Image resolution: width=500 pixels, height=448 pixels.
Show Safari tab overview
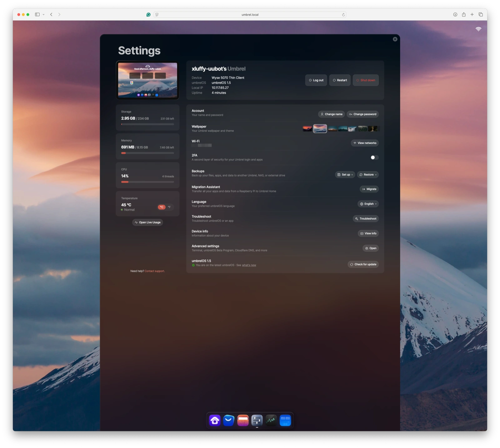click(x=481, y=14)
